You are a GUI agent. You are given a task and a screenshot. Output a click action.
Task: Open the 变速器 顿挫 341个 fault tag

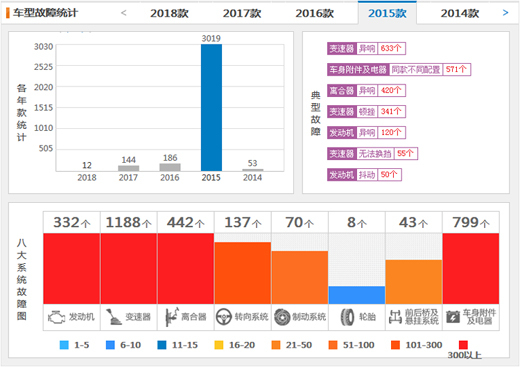click(x=366, y=112)
